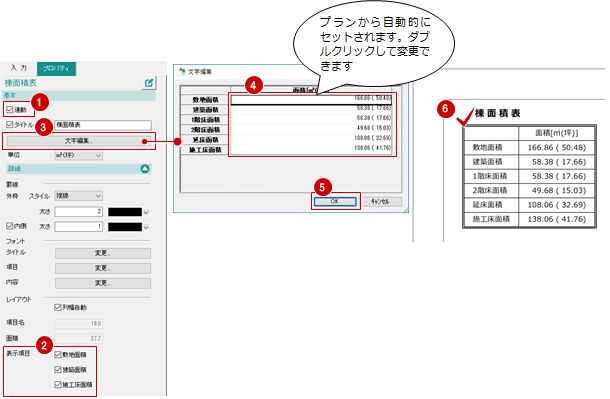Select 2階床面積 value cell in dialog
Viewport: 610px width, 399px height.
click(311, 129)
